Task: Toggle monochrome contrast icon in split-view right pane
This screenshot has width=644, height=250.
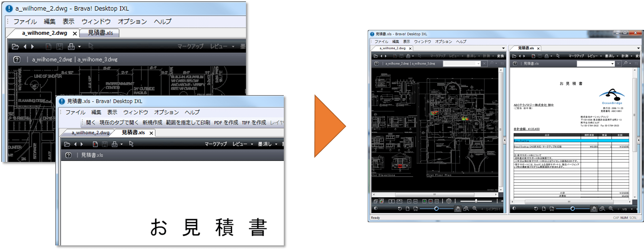Action: (514, 208)
